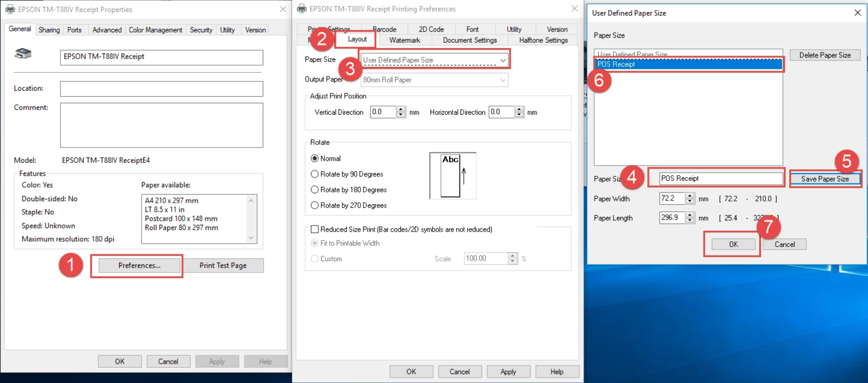Open the Halftone Settings tab
This screenshot has width=868, height=383.
click(x=544, y=40)
